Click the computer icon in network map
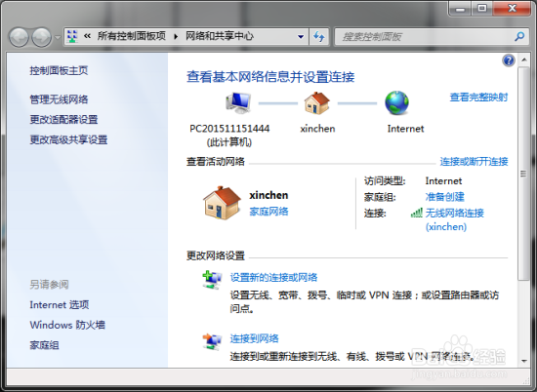This screenshot has width=537, height=392. (x=238, y=102)
